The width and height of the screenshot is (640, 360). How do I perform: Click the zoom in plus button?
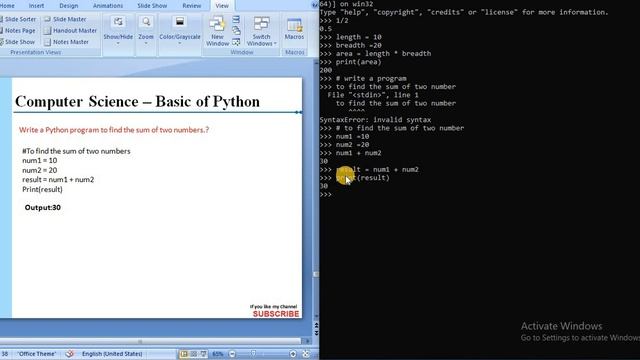pyautogui.click(x=293, y=354)
